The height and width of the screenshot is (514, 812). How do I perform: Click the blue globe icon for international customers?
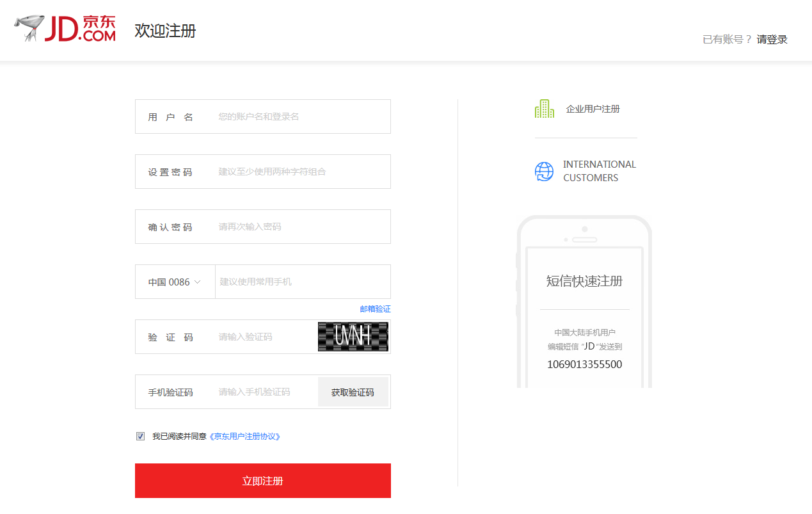543,171
